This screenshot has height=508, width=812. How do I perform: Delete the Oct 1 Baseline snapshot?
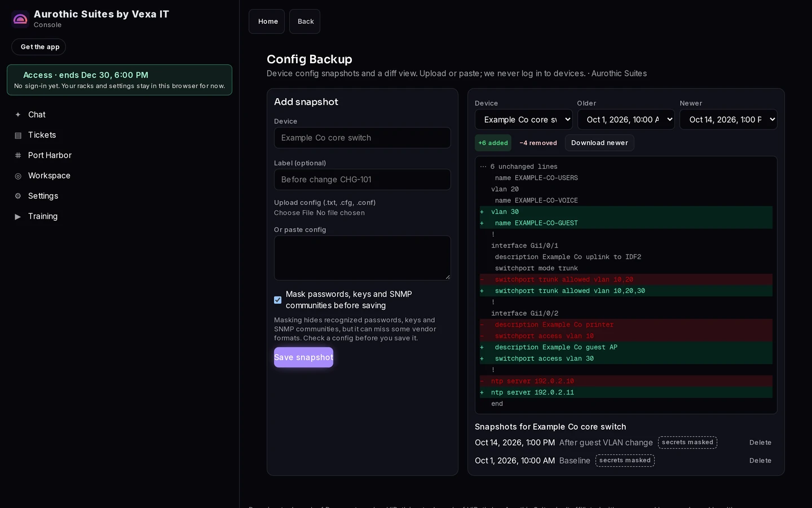coord(760,461)
